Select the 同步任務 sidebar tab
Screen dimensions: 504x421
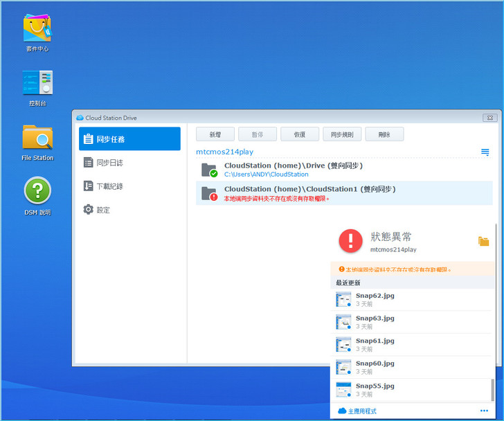(x=129, y=139)
